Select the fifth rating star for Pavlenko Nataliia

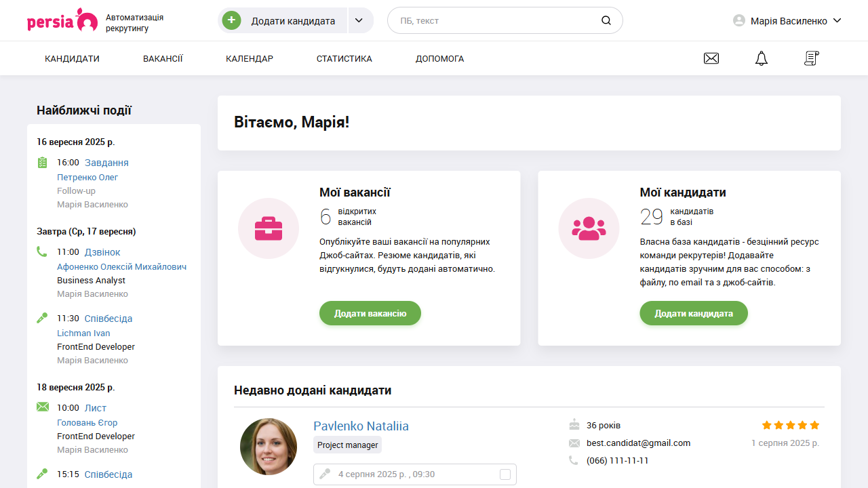[813, 425]
